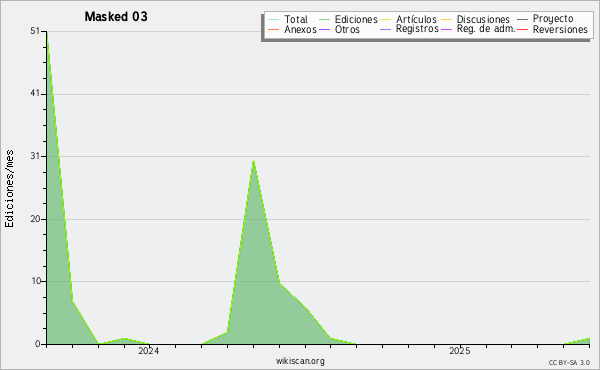This screenshot has height=370, width=600.
Task: Click the Ediciones legend label
Action: tap(356, 19)
